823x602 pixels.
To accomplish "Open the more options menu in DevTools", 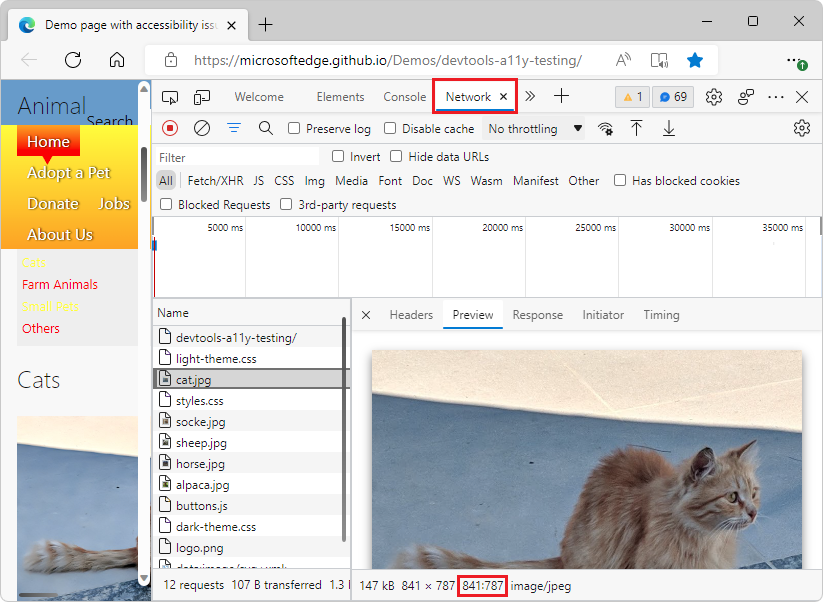I will coord(775,97).
